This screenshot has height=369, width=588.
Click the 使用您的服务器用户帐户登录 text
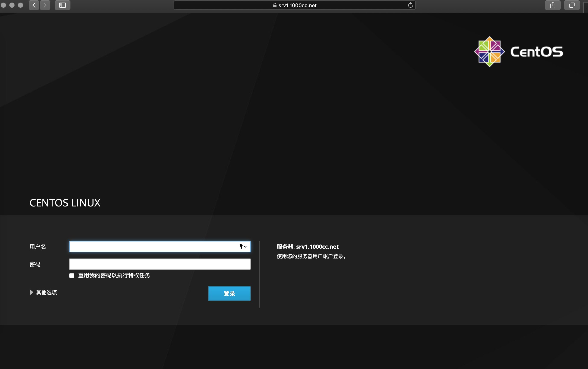tap(311, 256)
